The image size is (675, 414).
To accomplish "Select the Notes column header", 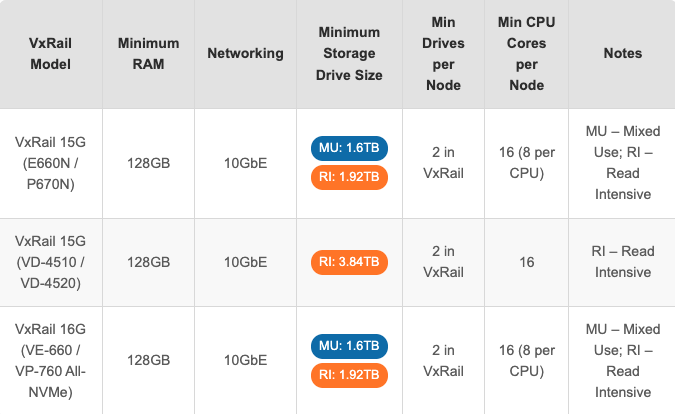I will pos(622,54).
